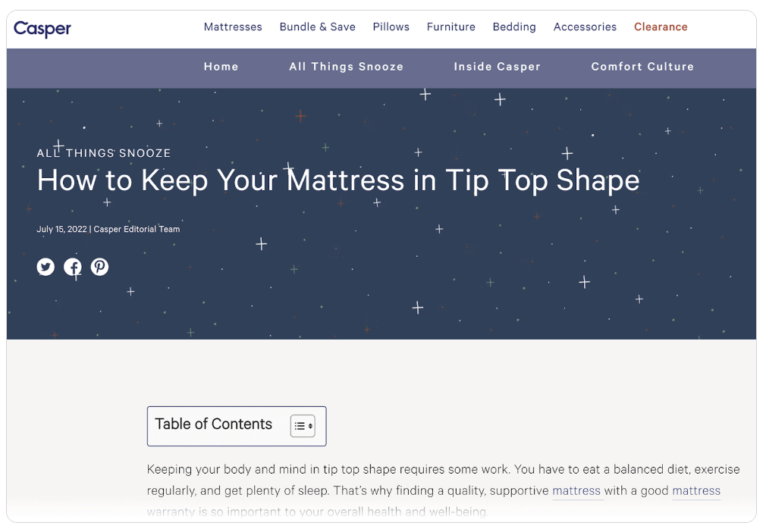
Task: Click Casper Editorial Team author name
Action: pos(137,229)
